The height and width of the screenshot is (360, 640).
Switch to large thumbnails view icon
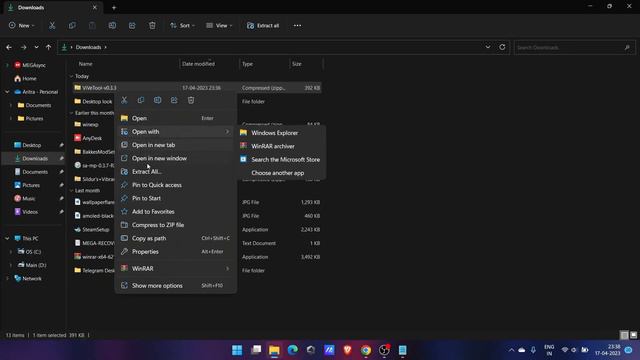coord(633,335)
